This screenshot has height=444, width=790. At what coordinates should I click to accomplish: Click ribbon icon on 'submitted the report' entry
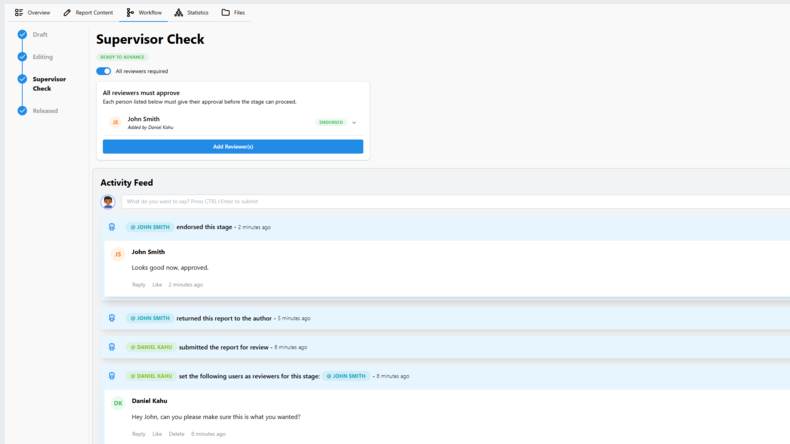click(x=112, y=347)
